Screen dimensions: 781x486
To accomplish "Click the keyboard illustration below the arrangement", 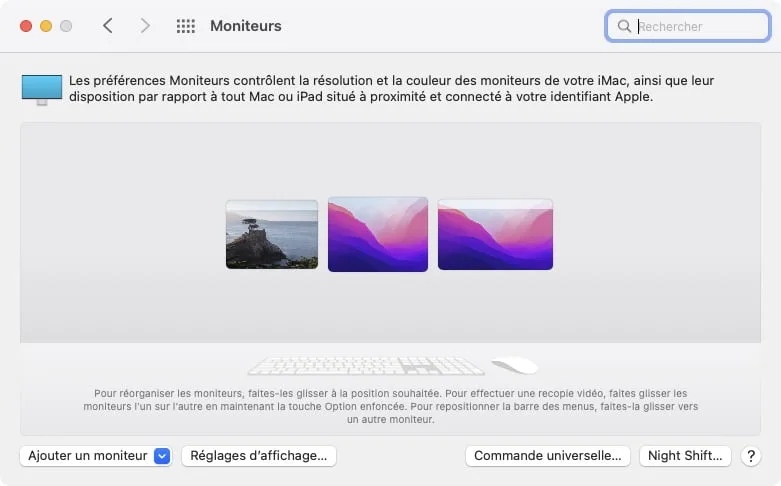I will [x=366, y=365].
